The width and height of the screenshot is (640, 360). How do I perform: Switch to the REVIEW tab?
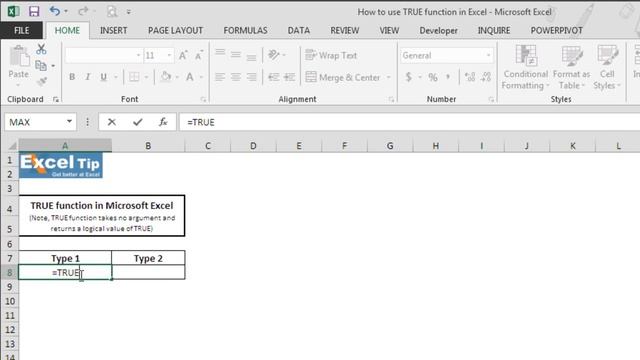click(344, 31)
